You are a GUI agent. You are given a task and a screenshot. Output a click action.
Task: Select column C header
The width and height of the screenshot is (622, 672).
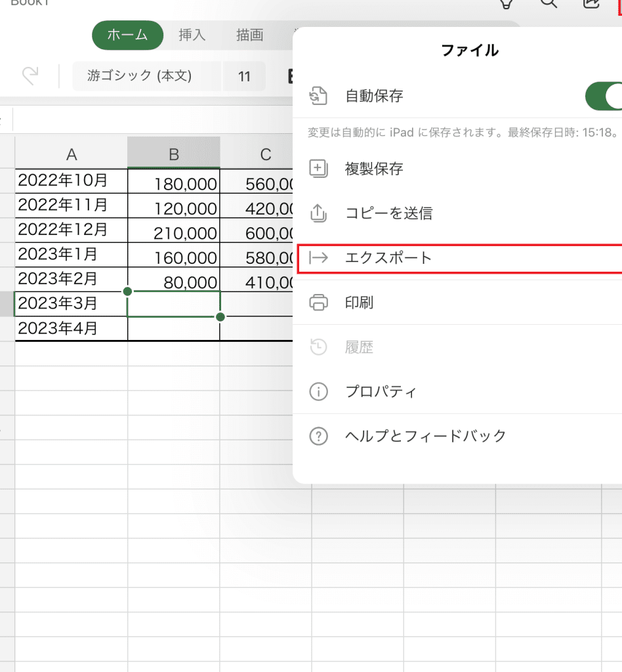pos(257,154)
